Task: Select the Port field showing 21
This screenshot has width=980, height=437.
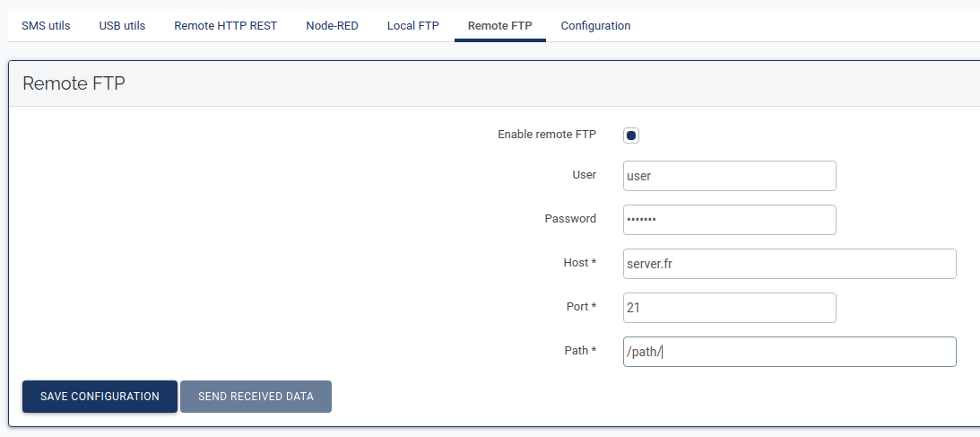Action: click(729, 308)
